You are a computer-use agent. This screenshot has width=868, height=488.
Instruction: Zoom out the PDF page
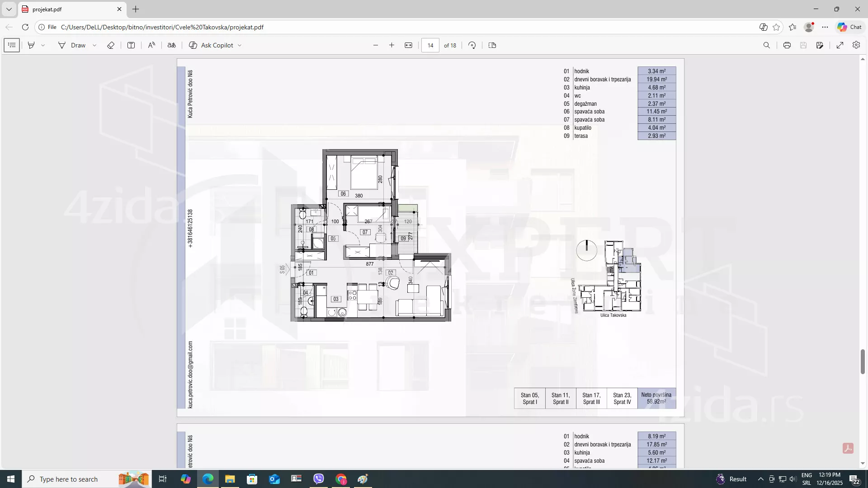point(375,45)
